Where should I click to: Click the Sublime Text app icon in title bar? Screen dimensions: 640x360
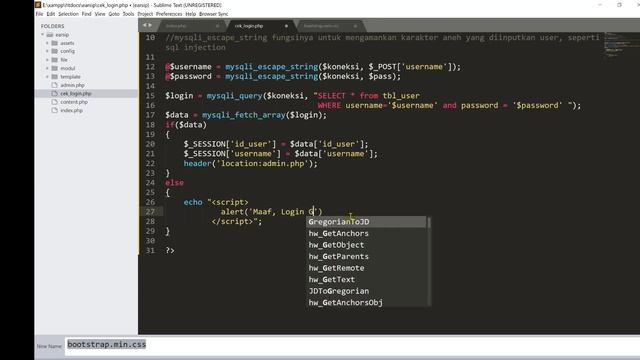point(38,5)
